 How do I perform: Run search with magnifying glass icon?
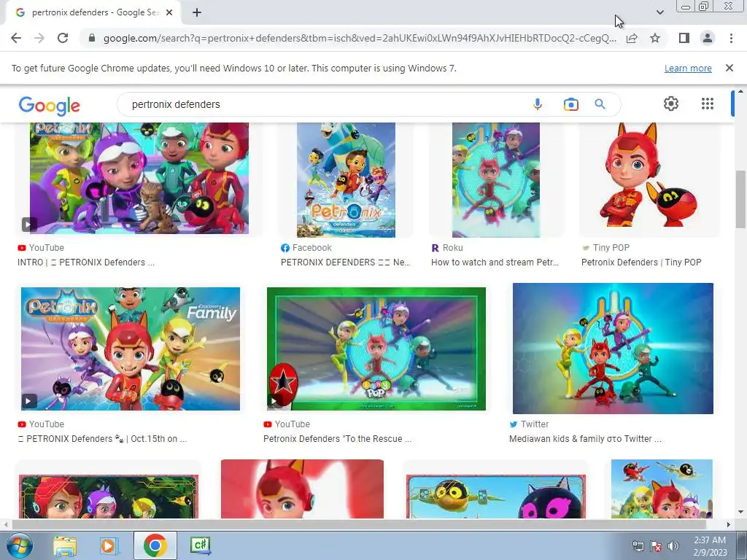pos(600,104)
